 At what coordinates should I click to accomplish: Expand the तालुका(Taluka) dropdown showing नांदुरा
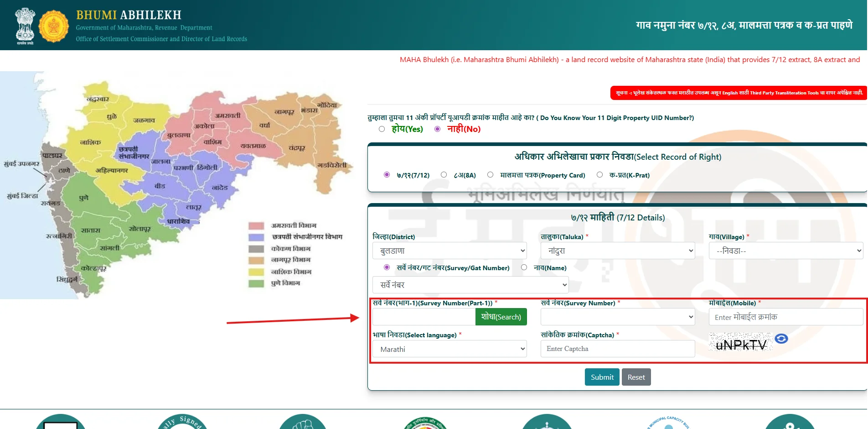pyautogui.click(x=617, y=251)
